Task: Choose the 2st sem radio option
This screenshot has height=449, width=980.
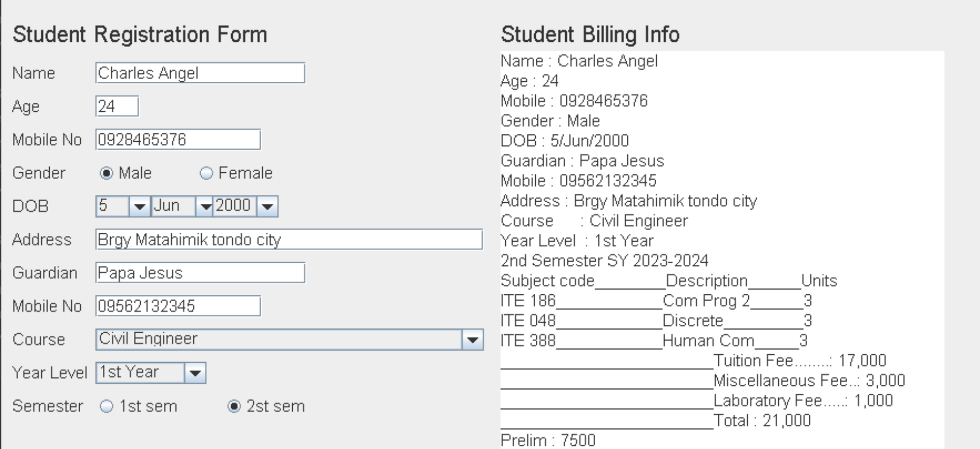Action: (234, 407)
